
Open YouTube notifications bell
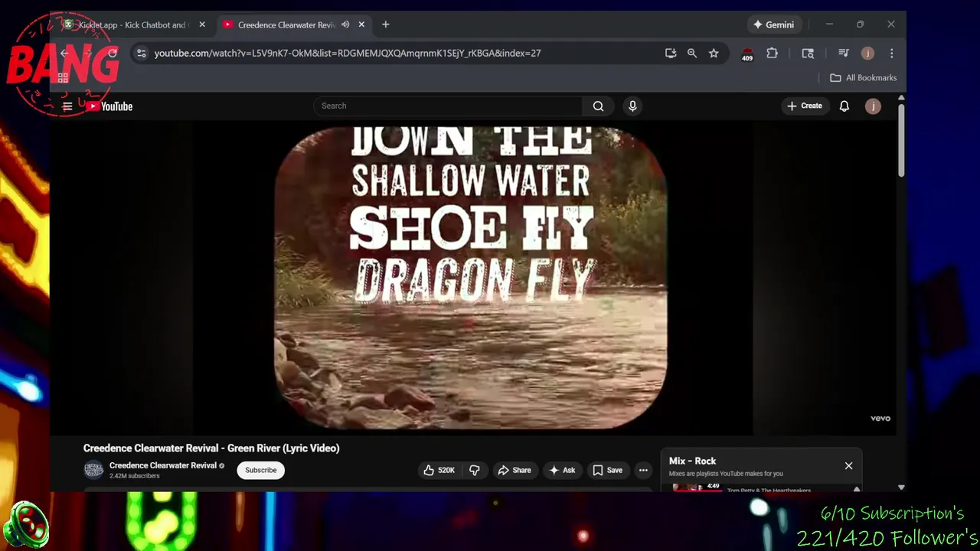(x=844, y=106)
